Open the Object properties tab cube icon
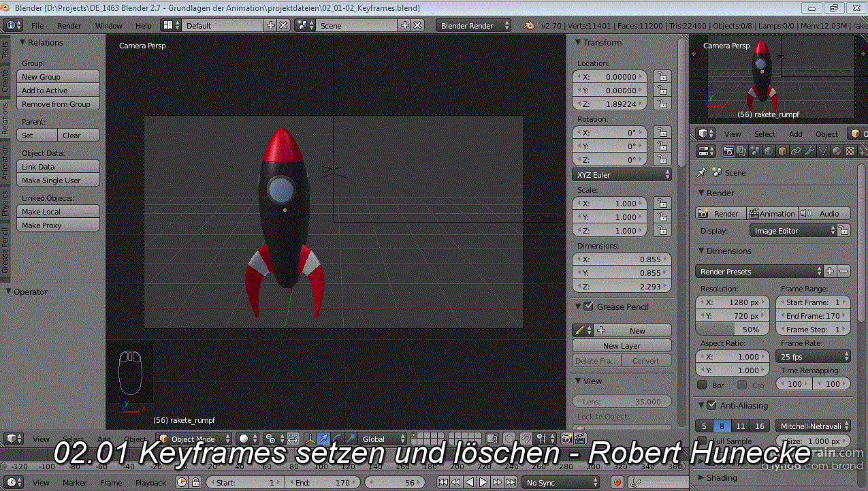Viewport: 868px width, 491px height. 782,151
